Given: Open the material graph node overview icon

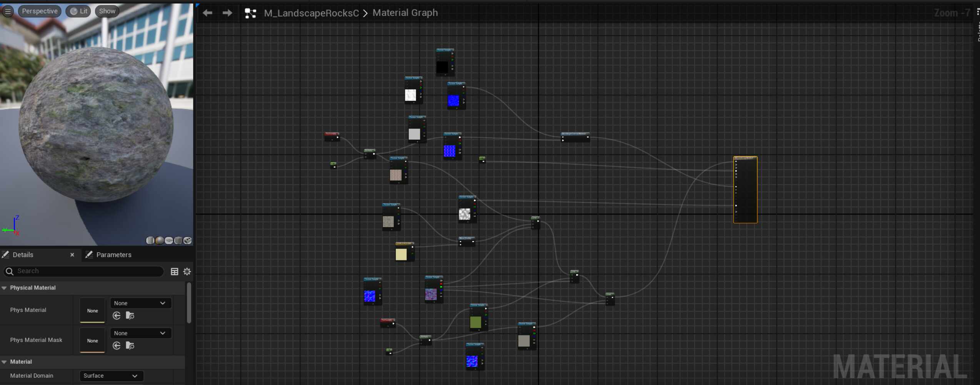Looking at the screenshot, I should (x=251, y=13).
